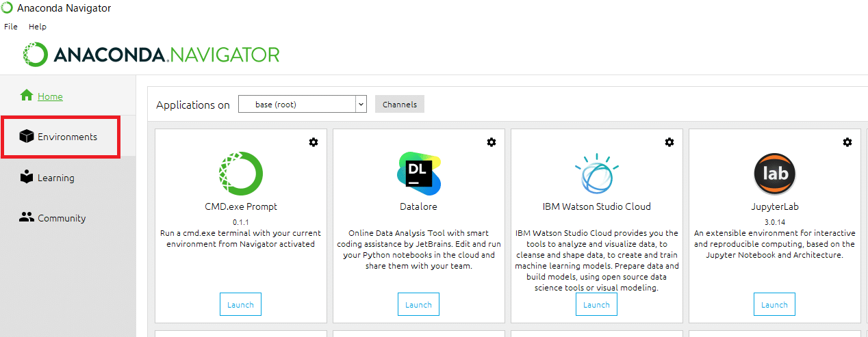Click the Community people icon in the sidebar
Screen dimensions: 868x337
(27, 217)
